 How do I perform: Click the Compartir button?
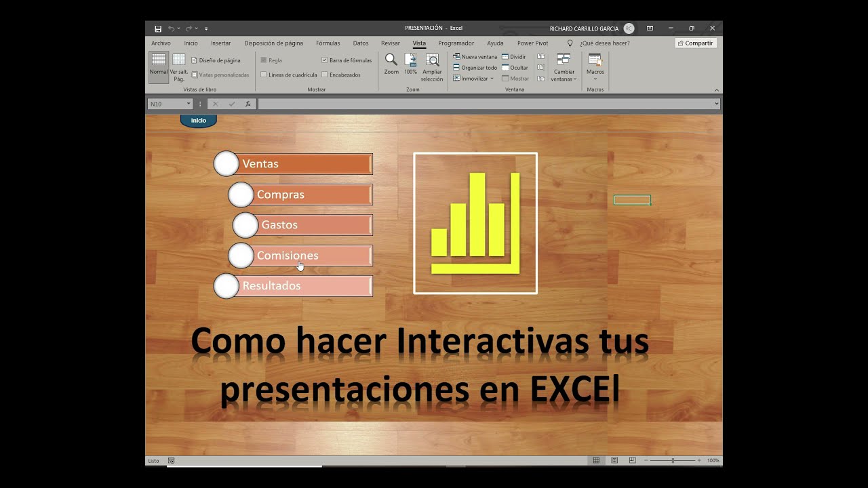pyautogui.click(x=696, y=43)
